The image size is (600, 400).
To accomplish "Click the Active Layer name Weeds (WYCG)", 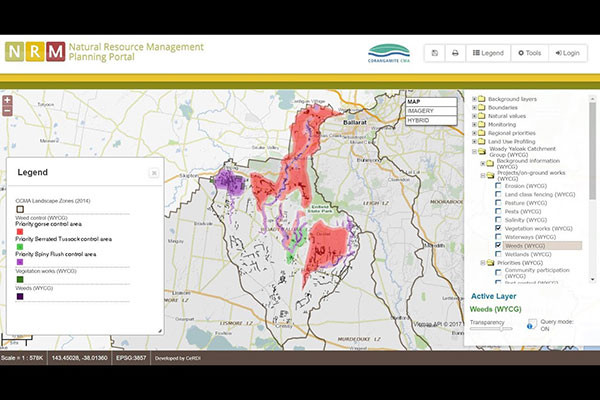I will click(x=496, y=309).
